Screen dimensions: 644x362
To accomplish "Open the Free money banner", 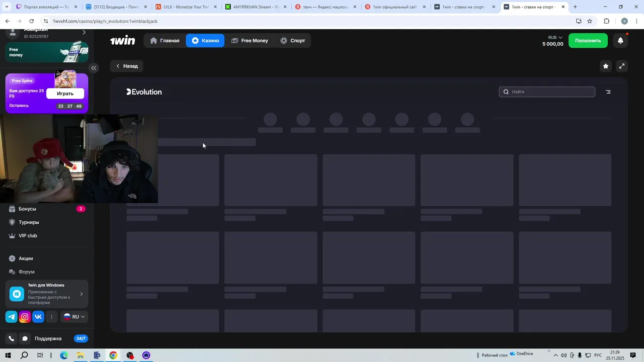I will click(x=47, y=52).
